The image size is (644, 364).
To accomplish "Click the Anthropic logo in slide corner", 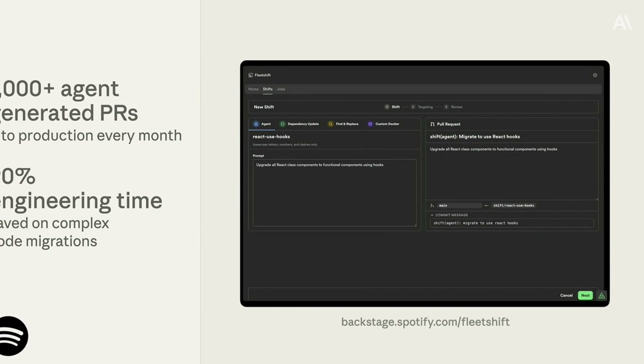I will (x=622, y=22).
